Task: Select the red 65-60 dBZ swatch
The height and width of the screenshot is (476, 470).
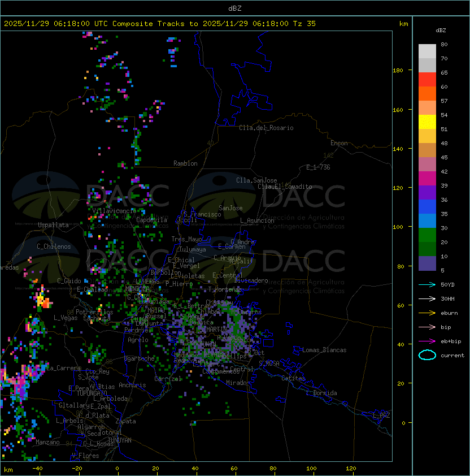Action: [x=427, y=80]
